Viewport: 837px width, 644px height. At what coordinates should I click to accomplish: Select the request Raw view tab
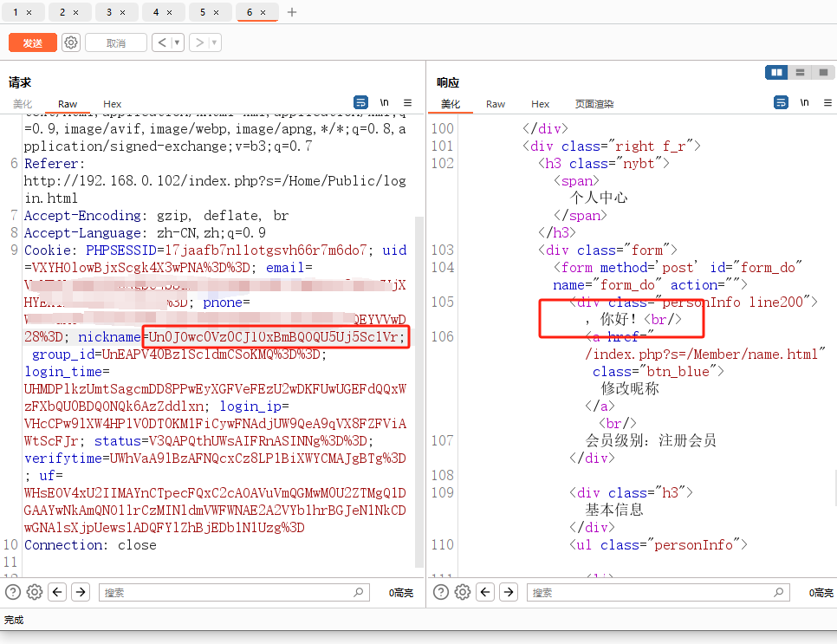point(68,104)
